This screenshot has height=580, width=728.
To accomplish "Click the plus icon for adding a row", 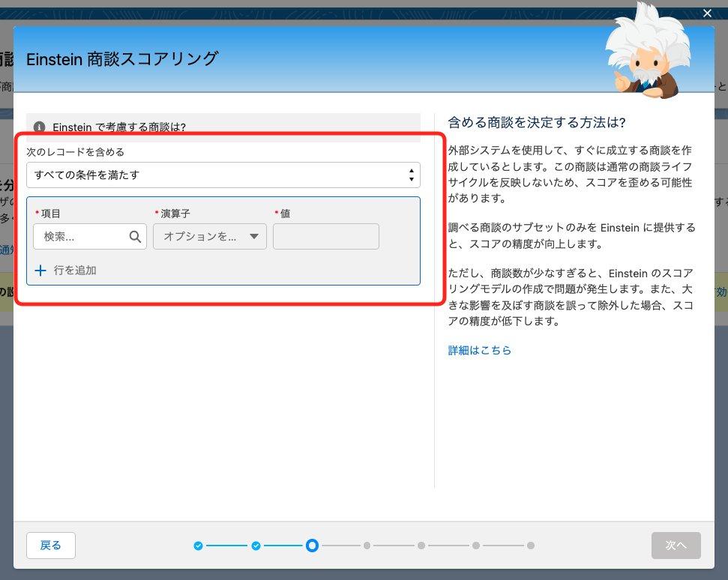I will click(40, 271).
